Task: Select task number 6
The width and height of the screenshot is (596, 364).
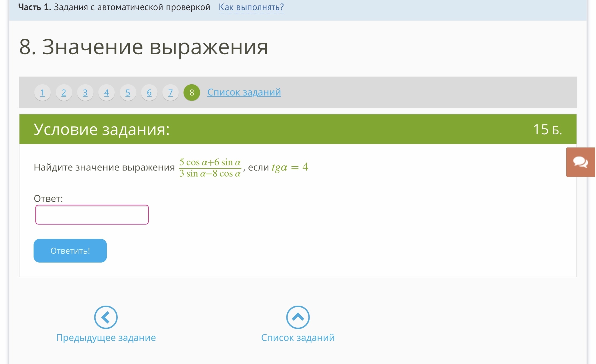Action: [x=149, y=93]
